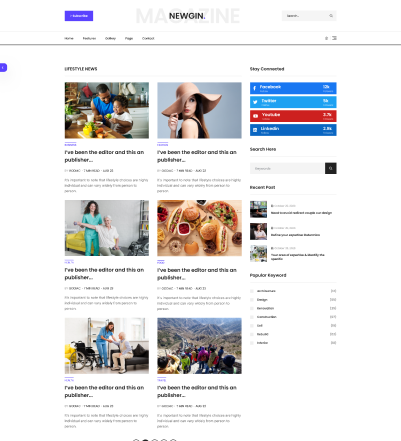Click the header search magnifier icon
This screenshot has width=401, height=441.
tap(331, 16)
